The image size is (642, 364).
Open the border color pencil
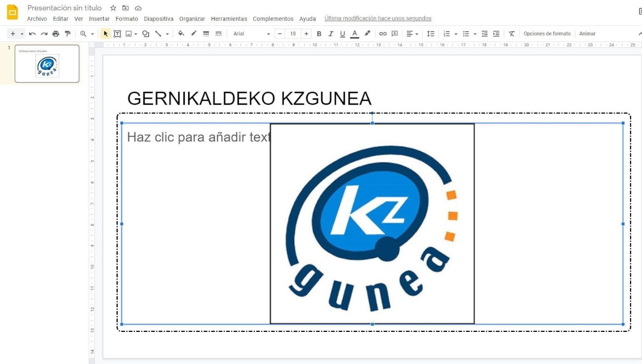tap(194, 34)
